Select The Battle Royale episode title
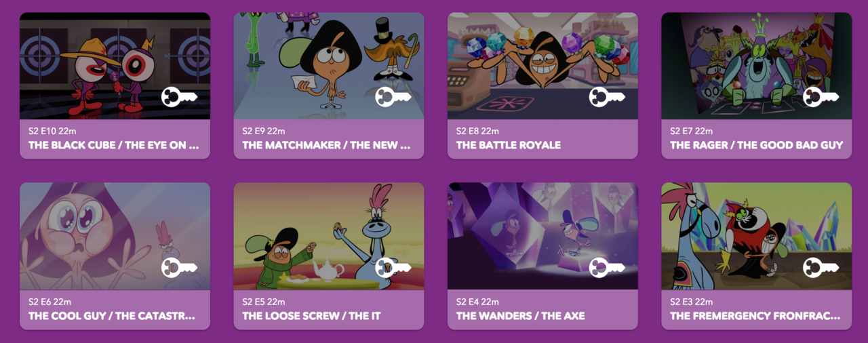The height and width of the screenshot is (343, 868). [x=509, y=145]
